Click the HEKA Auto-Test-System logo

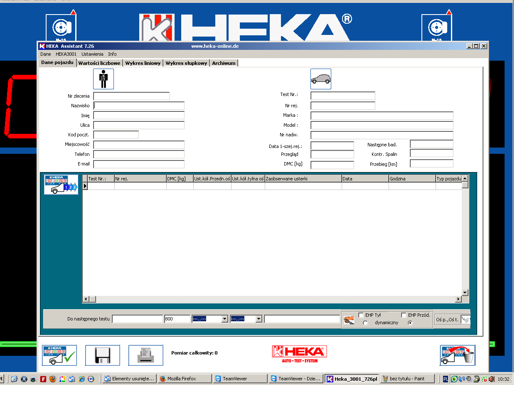coord(300,354)
